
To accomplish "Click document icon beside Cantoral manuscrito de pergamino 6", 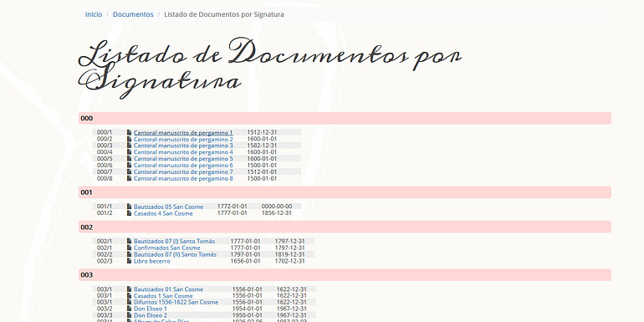I will coord(130,166).
